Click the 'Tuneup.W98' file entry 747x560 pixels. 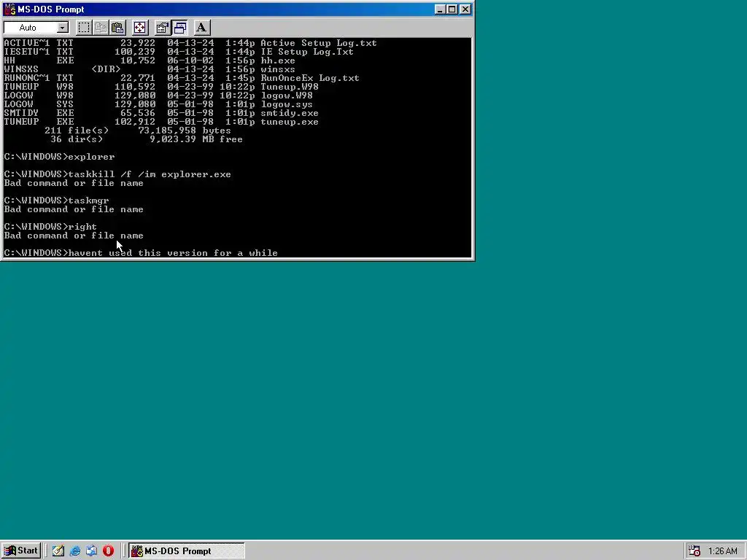[161, 87]
